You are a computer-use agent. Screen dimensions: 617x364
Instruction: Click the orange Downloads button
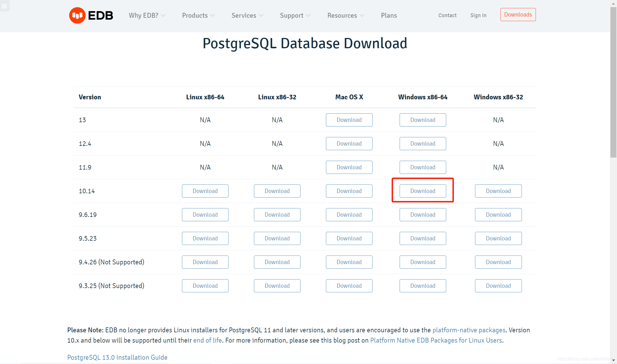pyautogui.click(x=518, y=15)
